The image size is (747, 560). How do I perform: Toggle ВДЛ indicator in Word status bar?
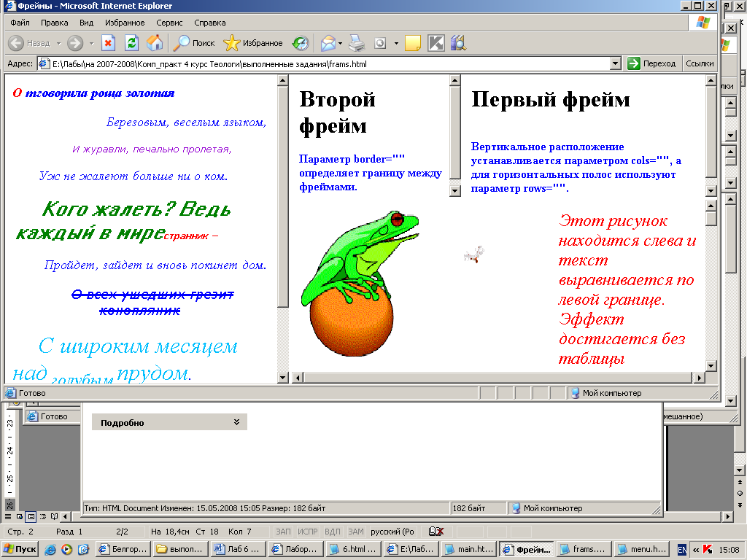coord(332,532)
